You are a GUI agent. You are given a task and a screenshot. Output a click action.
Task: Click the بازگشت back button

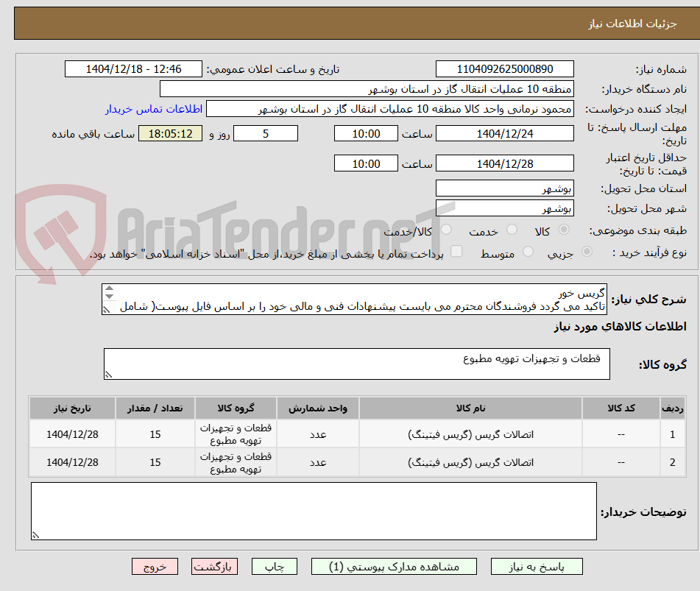214,567
